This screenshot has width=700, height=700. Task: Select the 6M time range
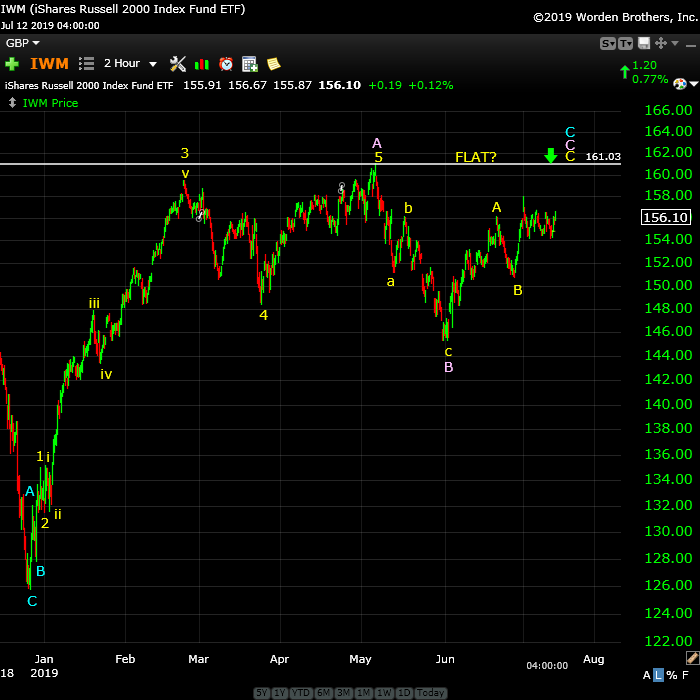tap(323, 693)
